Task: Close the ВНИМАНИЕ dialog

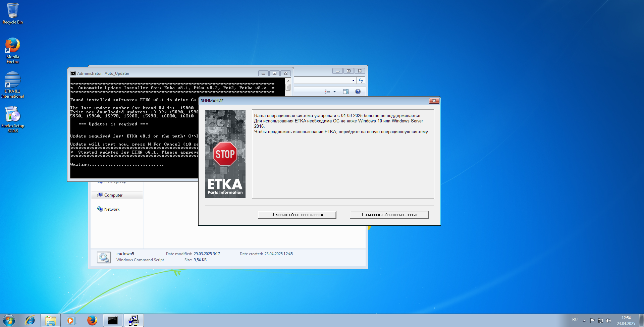Action: click(x=434, y=101)
